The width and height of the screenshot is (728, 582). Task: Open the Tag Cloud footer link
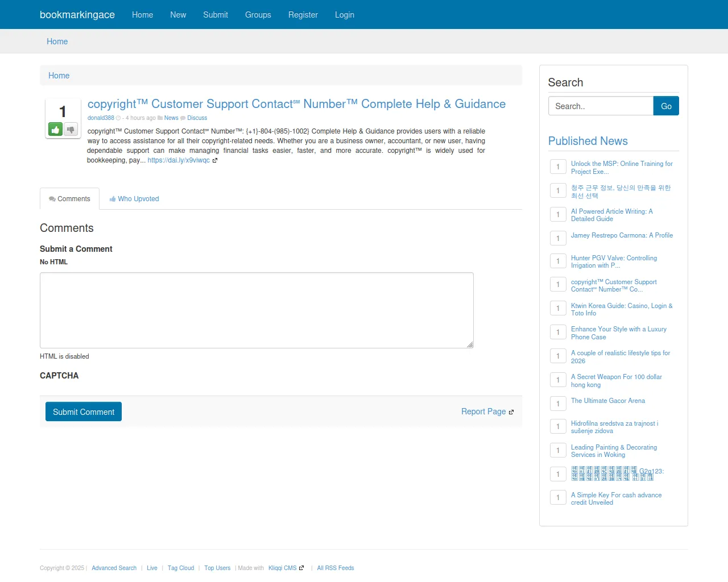click(180, 568)
